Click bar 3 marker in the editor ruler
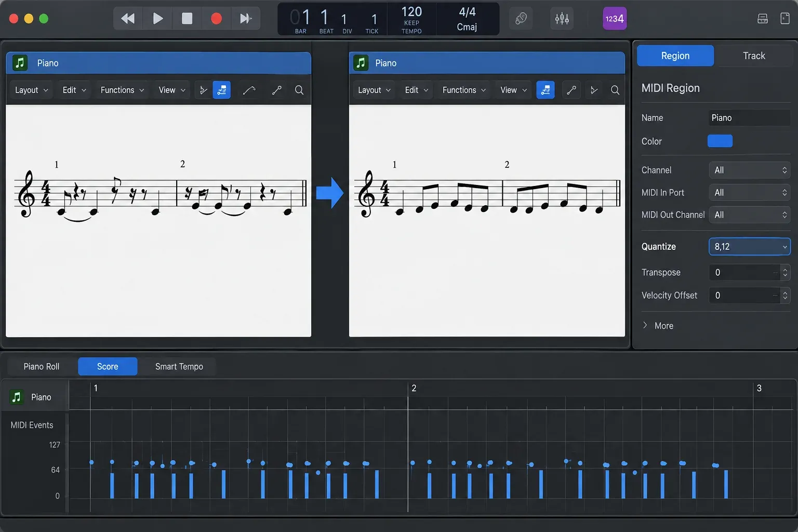Screen dimensions: 798x532 click(759, 388)
